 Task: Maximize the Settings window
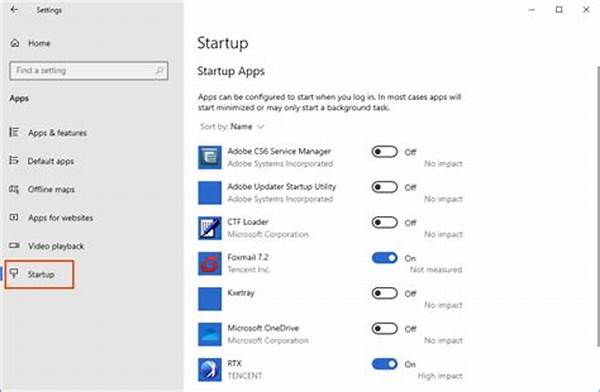click(x=559, y=10)
